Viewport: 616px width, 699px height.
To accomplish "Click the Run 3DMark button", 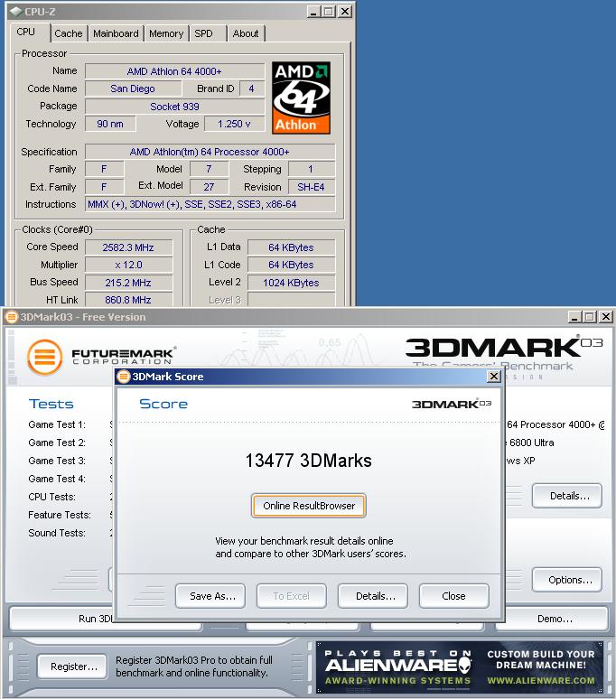I will coord(62,619).
